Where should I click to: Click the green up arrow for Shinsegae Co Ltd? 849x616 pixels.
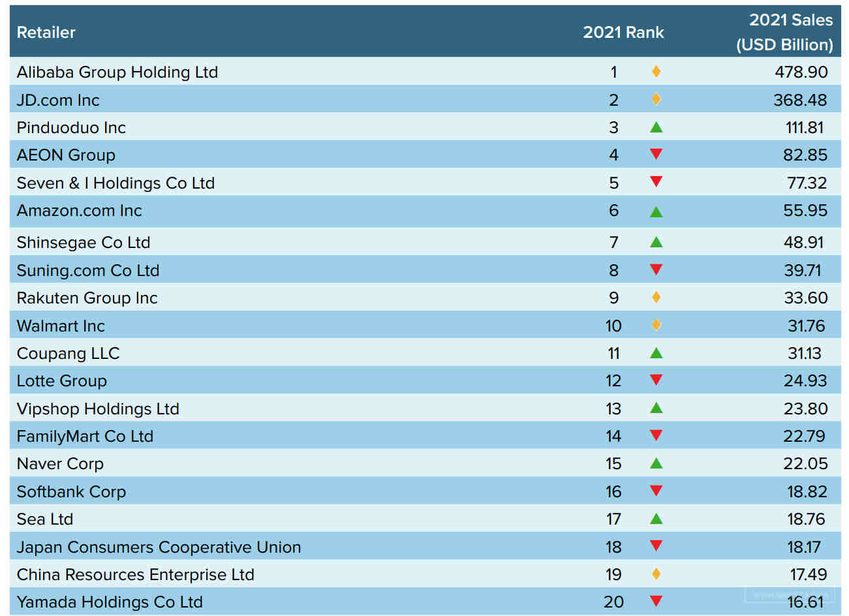656,242
